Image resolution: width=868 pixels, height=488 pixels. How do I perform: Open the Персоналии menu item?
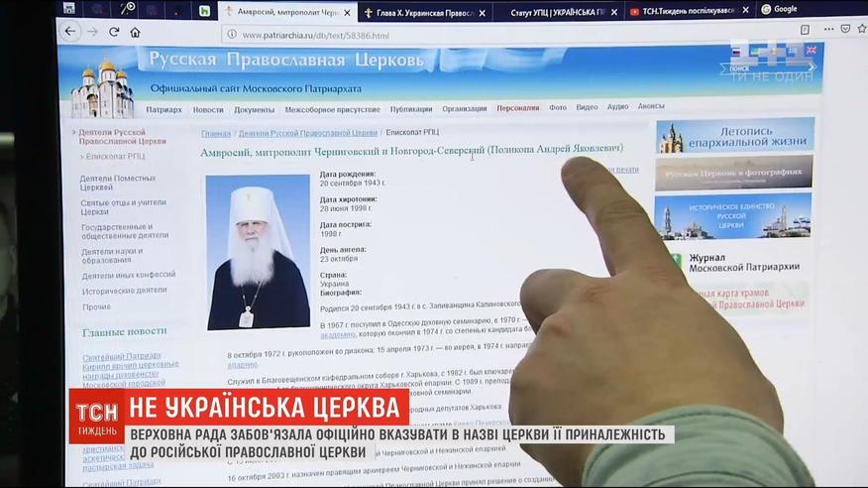[x=517, y=108]
